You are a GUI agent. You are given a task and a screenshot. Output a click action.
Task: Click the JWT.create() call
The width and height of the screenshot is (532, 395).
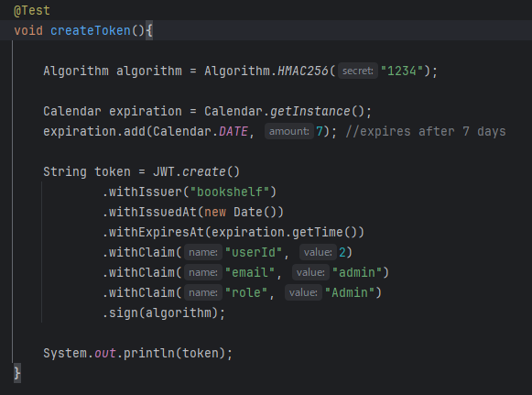click(197, 172)
